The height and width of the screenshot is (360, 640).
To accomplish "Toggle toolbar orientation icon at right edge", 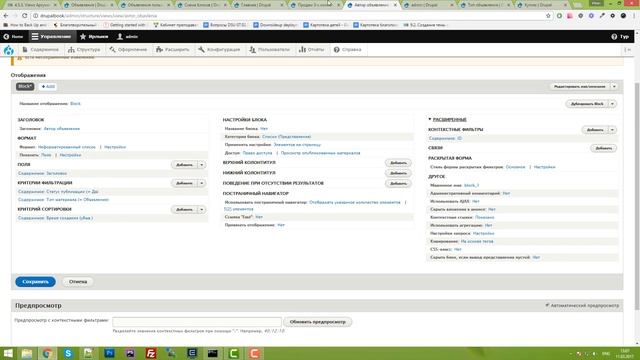I will (628, 49).
